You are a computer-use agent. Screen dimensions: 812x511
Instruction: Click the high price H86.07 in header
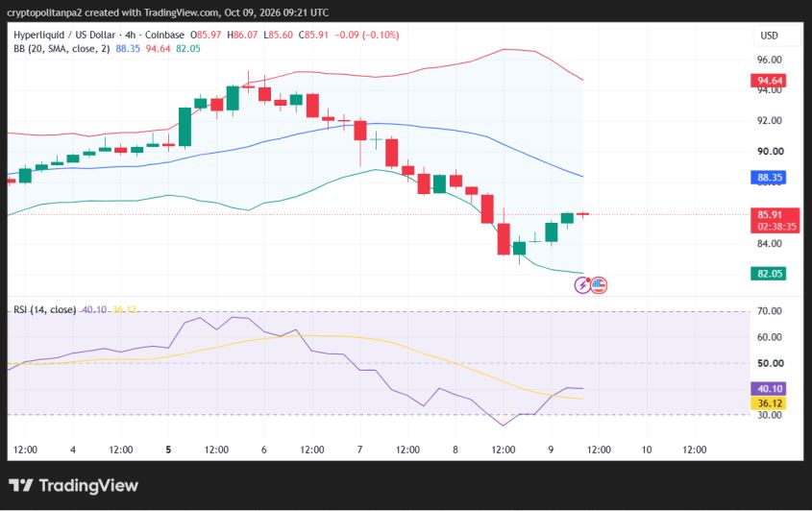tap(242, 35)
